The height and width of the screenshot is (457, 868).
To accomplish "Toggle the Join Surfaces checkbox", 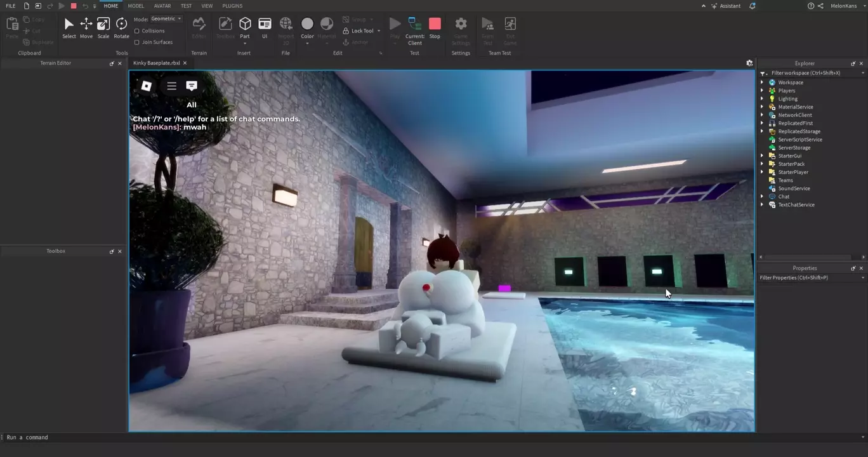I will (137, 43).
